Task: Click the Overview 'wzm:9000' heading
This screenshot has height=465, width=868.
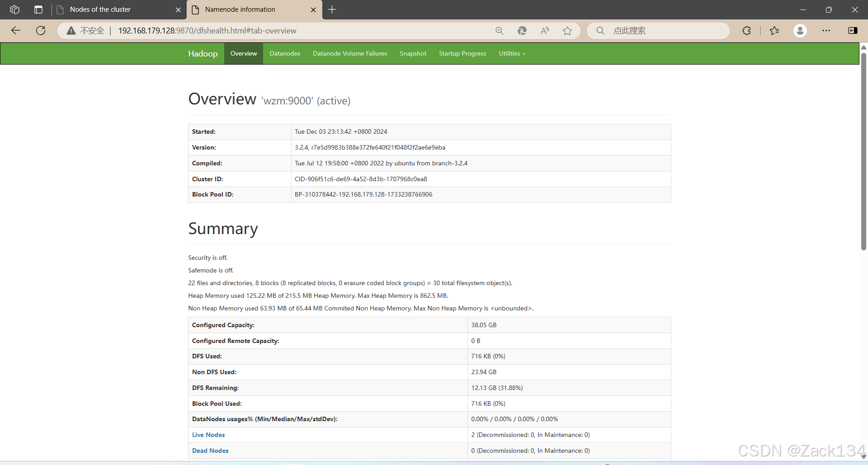Action: point(269,99)
